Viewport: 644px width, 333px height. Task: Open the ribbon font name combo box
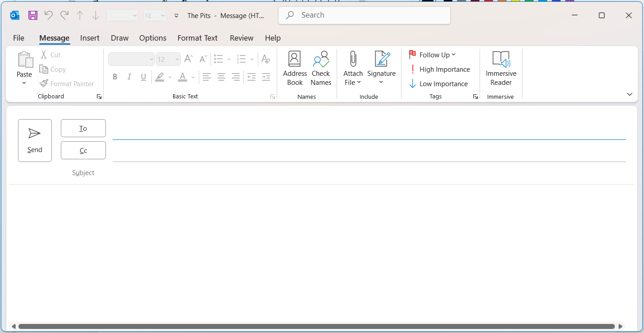pos(132,59)
